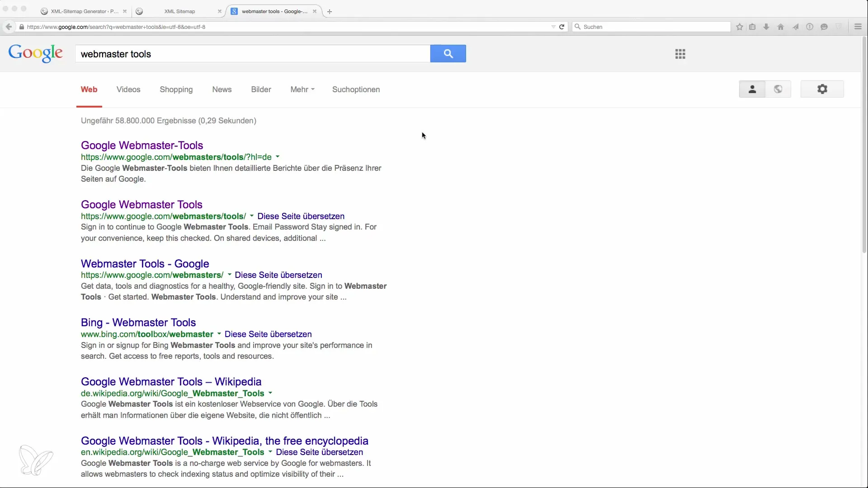The width and height of the screenshot is (868, 488).
Task: Switch to Bilder results
Action: (x=261, y=89)
